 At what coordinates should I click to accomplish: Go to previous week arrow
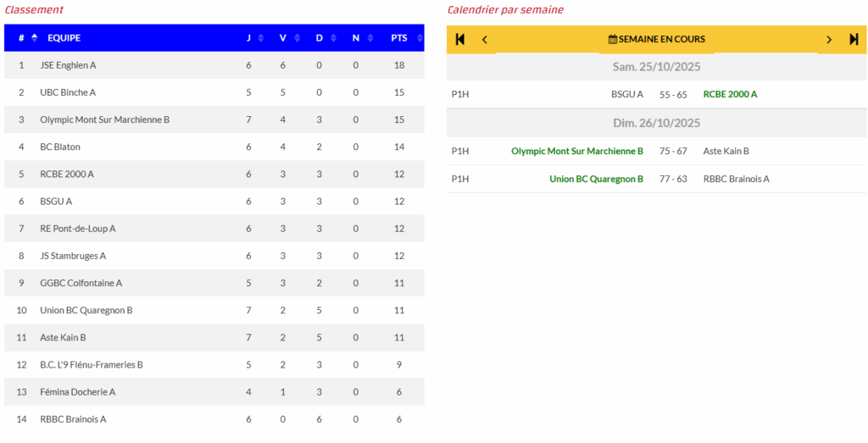coord(485,39)
